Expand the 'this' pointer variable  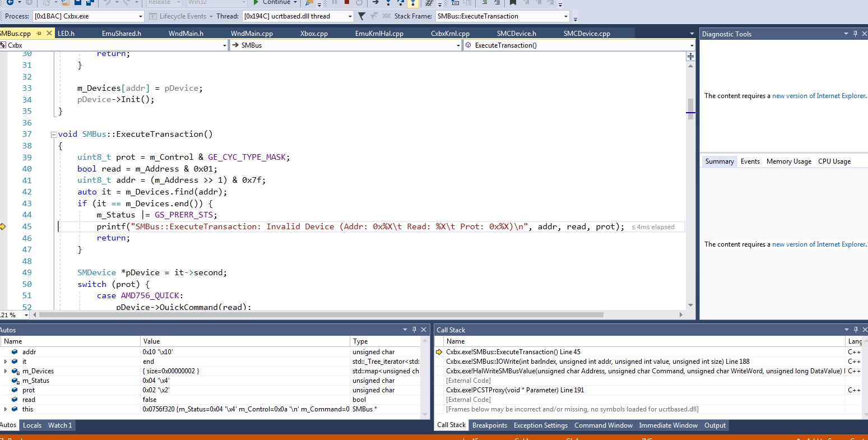[x=6, y=409]
